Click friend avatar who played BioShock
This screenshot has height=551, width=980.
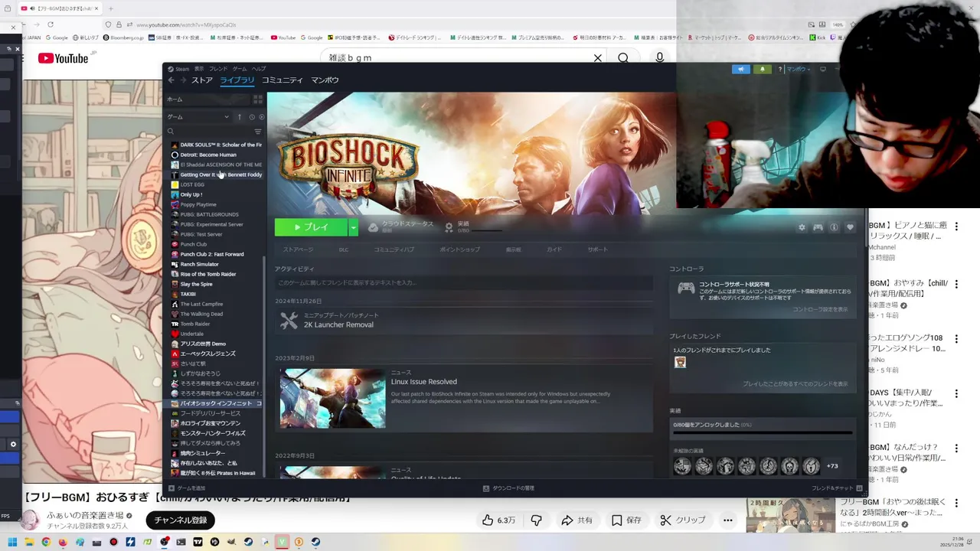click(x=680, y=363)
